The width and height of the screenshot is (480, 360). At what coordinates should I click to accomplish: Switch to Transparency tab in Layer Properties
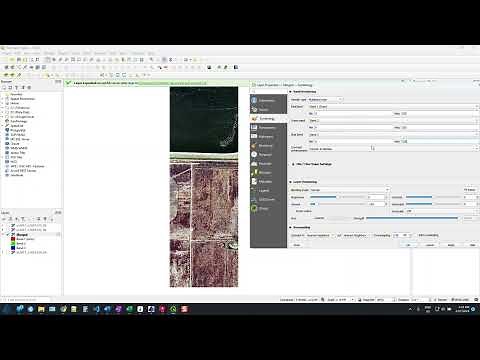[268, 128]
